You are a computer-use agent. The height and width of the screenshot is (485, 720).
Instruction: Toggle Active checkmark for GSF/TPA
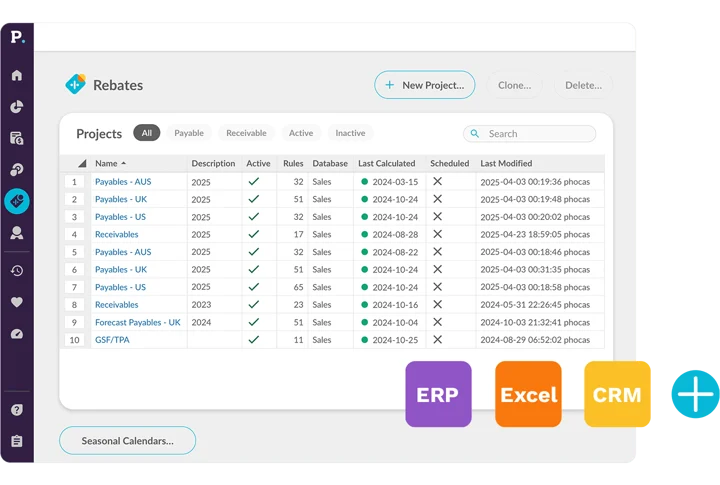(x=254, y=339)
